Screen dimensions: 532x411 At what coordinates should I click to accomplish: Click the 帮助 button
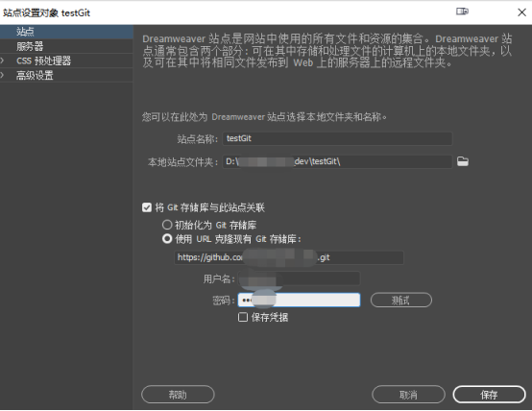click(178, 395)
